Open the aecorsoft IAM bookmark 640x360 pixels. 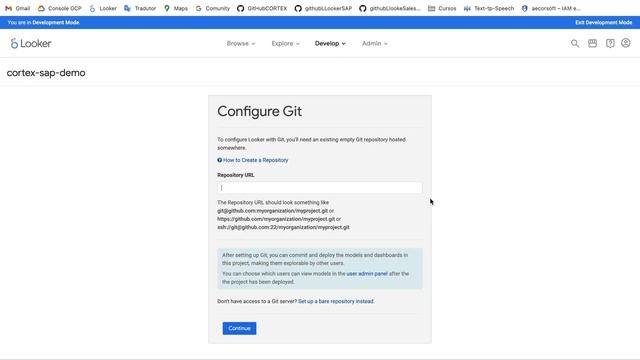pyautogui.click(x=551, y=8)
